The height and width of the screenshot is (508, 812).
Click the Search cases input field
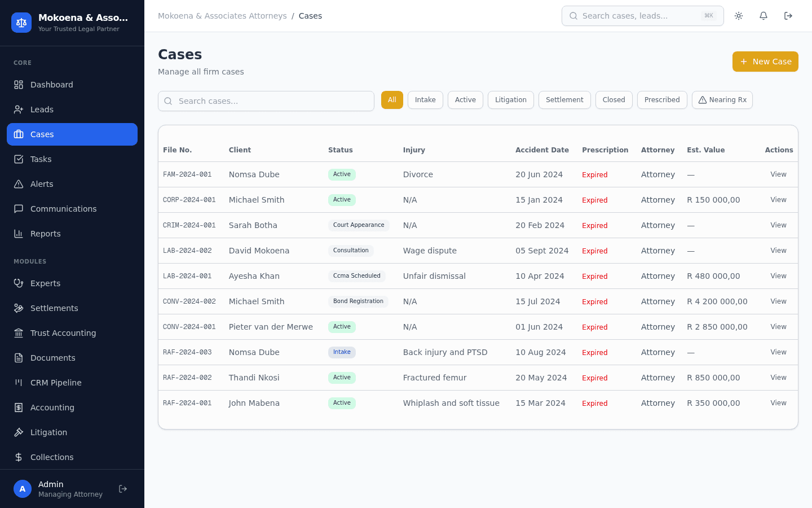point(266,101)
